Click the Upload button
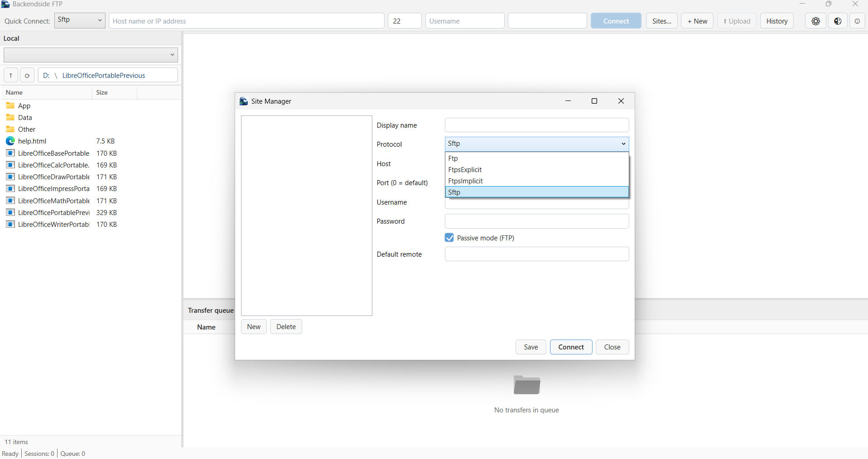 [x=737, y=21]
